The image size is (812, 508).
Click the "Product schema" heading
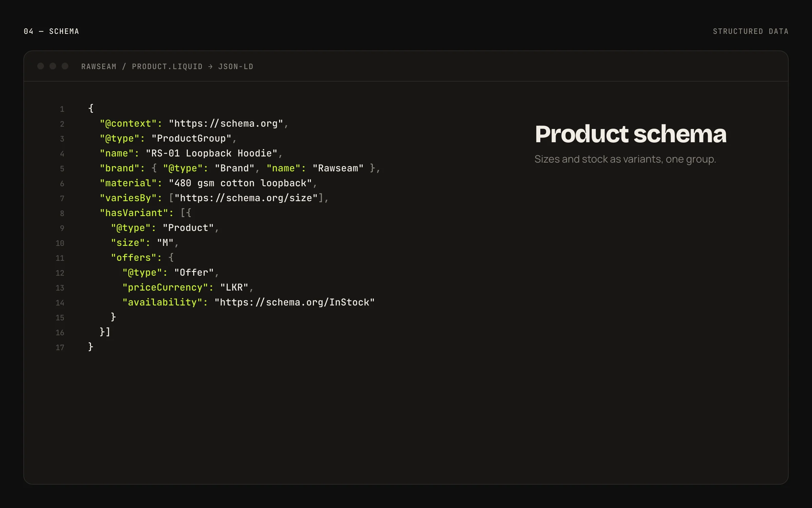[630, 134]
